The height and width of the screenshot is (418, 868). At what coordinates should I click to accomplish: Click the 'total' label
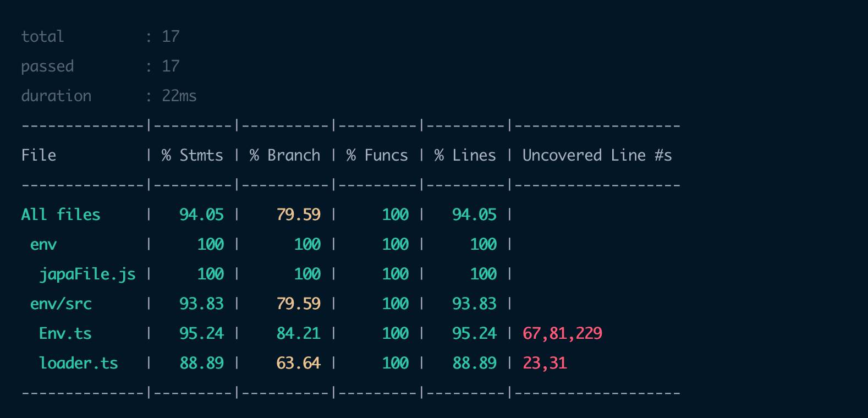tap(42, 36)
